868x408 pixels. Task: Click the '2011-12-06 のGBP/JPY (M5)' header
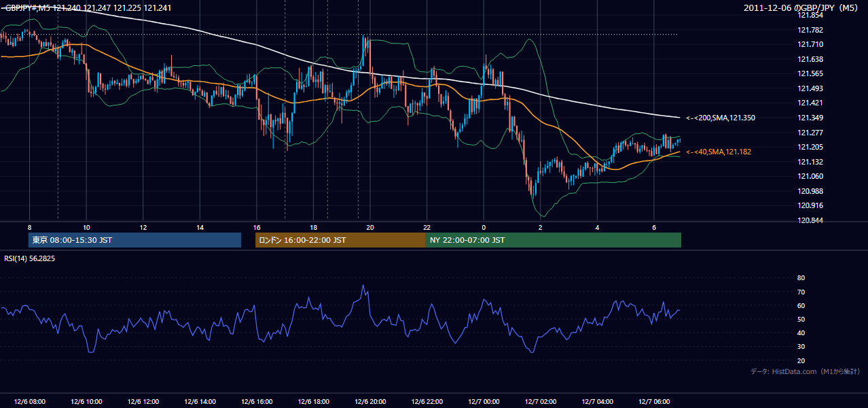pos(802,8)
